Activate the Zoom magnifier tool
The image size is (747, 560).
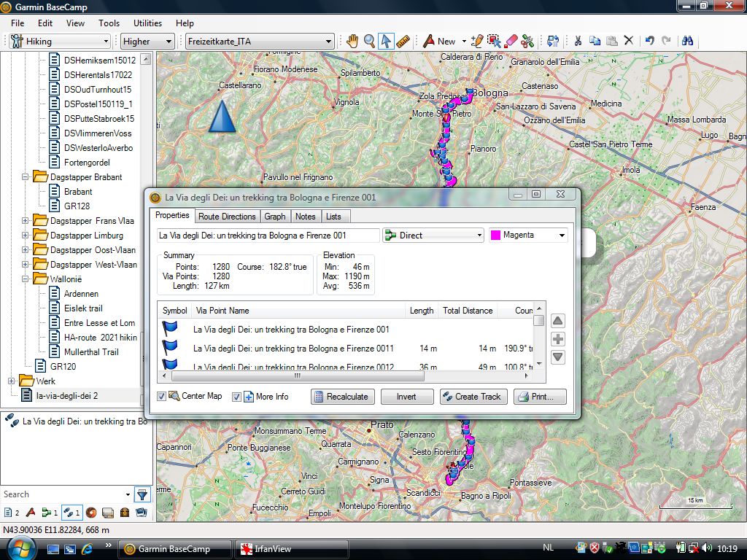(x=370, y=42)
